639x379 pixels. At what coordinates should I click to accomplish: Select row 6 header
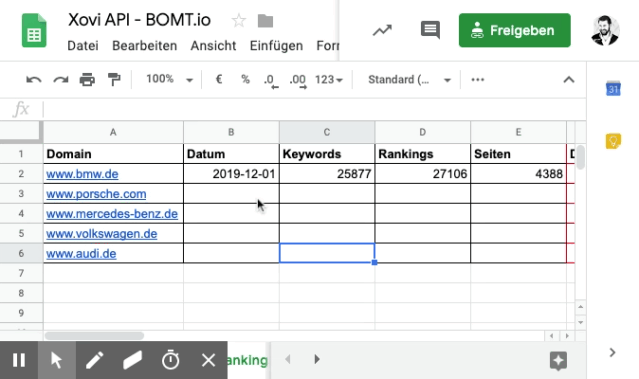(21, 253)
